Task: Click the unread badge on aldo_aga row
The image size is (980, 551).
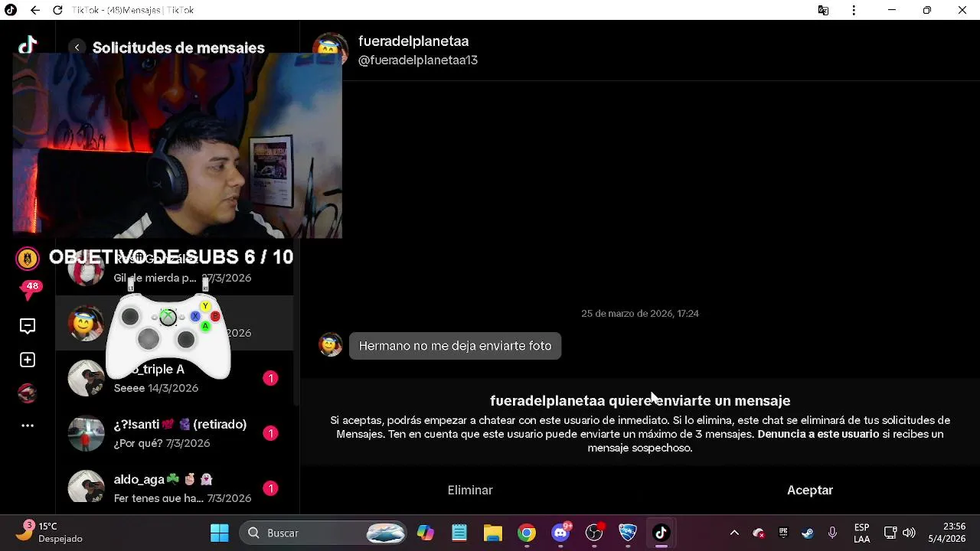Action: tap(270, 488)
